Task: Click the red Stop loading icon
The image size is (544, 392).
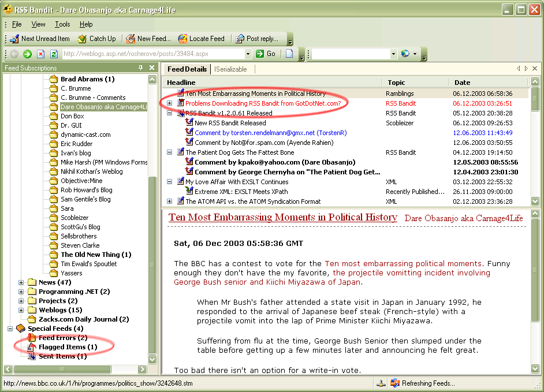Action: click(41, 54)
